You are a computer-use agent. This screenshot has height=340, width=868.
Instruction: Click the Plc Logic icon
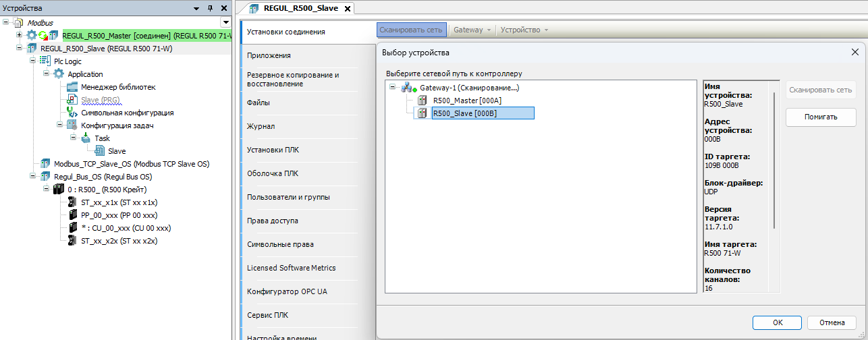click(x=45, y=61)
